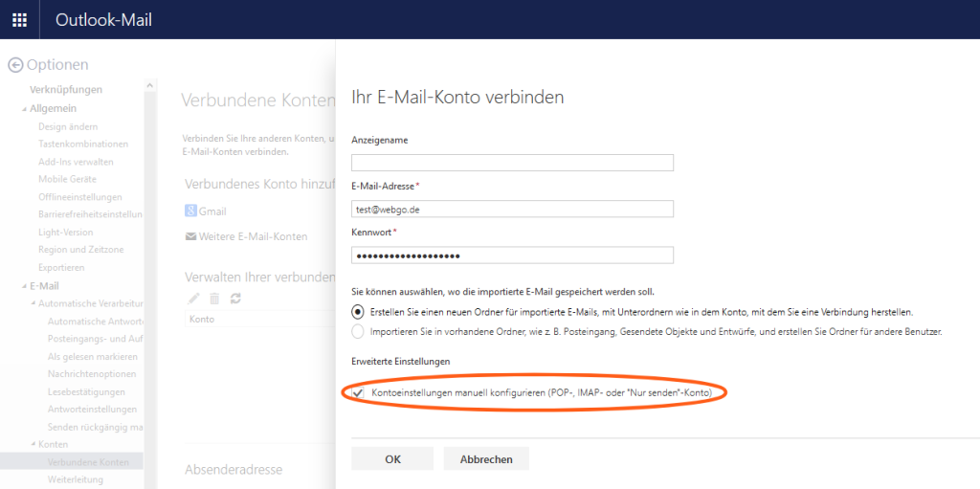The width and height of the screenshot is (980, 489).
Task: Click the Gmail link
Action: pyautogui.click(x=212, y=211)
